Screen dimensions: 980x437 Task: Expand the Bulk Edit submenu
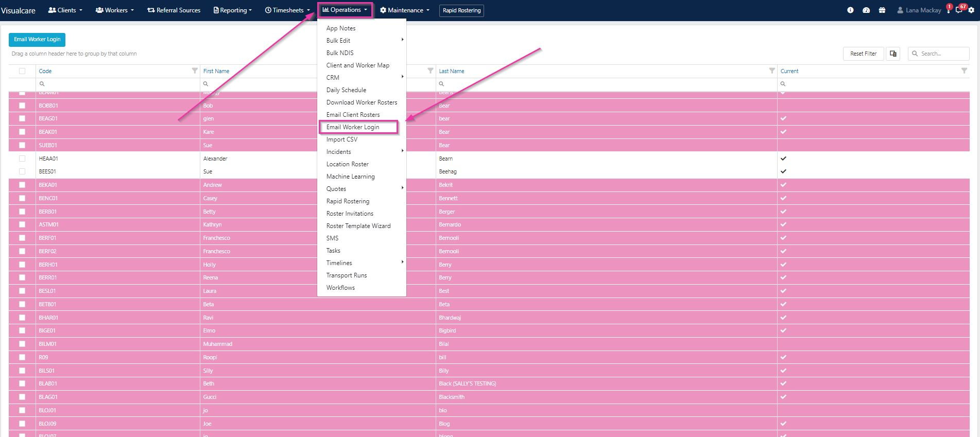362,41
